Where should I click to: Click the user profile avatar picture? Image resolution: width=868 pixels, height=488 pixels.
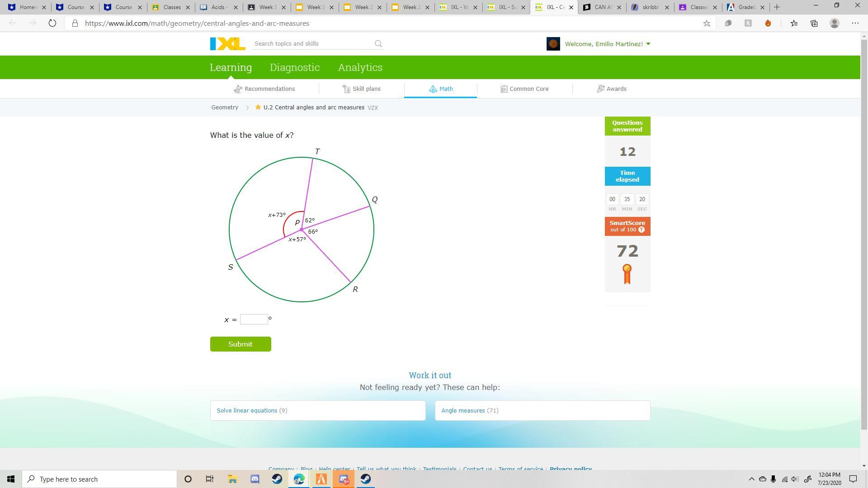[x=553, y=44]
